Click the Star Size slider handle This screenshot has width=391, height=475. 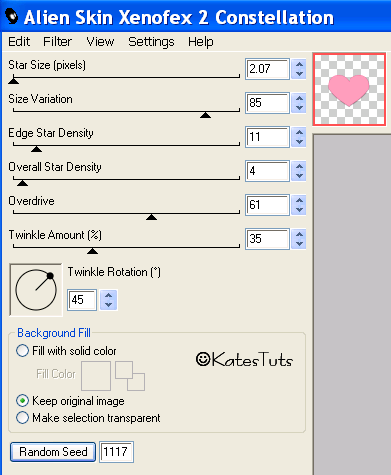pos(13,80)
